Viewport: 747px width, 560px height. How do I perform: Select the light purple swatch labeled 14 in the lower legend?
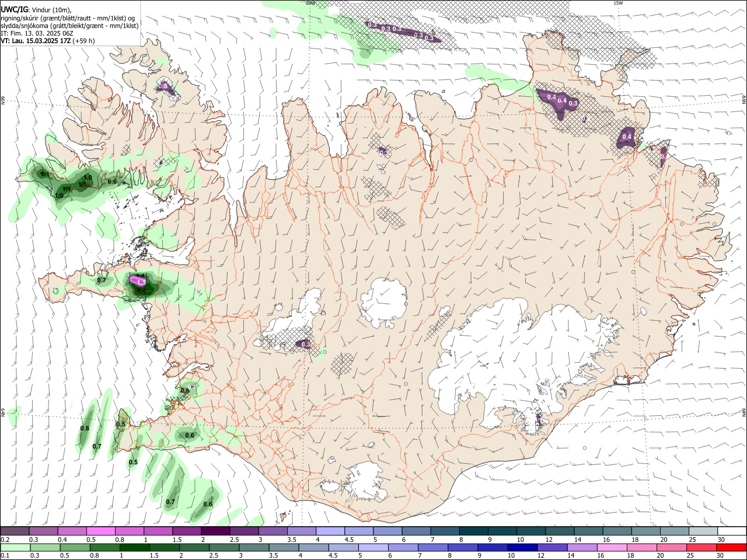pos(581,547)
